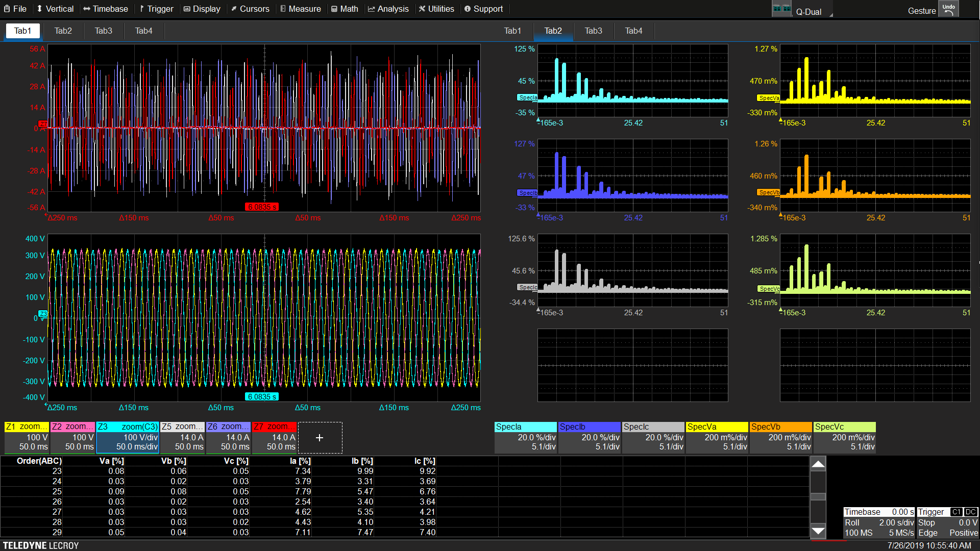This screenshot has height=551, width=980.
Task: Open the SpecVb trace descriptor
Action: (x=780, y=437)
